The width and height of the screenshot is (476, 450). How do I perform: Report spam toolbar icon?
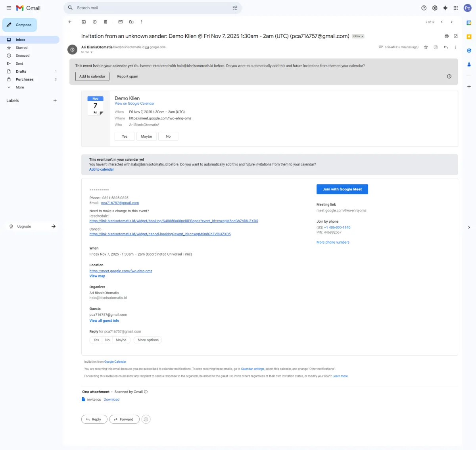tap(94, 22)
